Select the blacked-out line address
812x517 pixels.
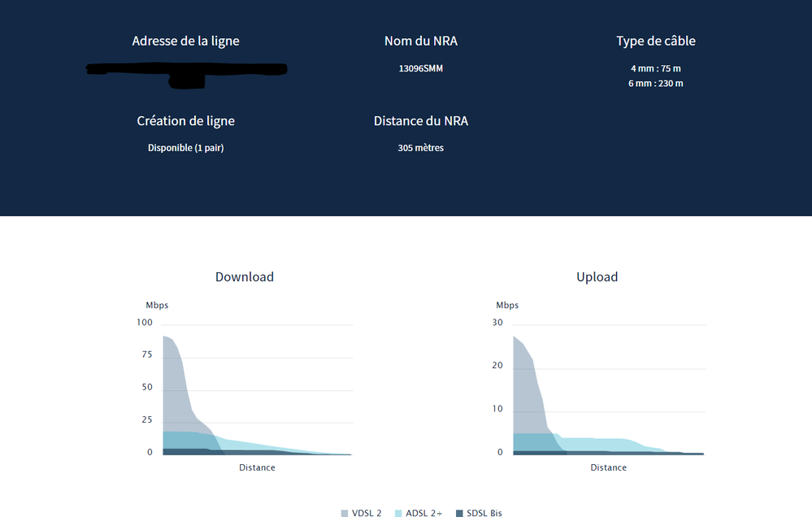(x=186, y=72)
